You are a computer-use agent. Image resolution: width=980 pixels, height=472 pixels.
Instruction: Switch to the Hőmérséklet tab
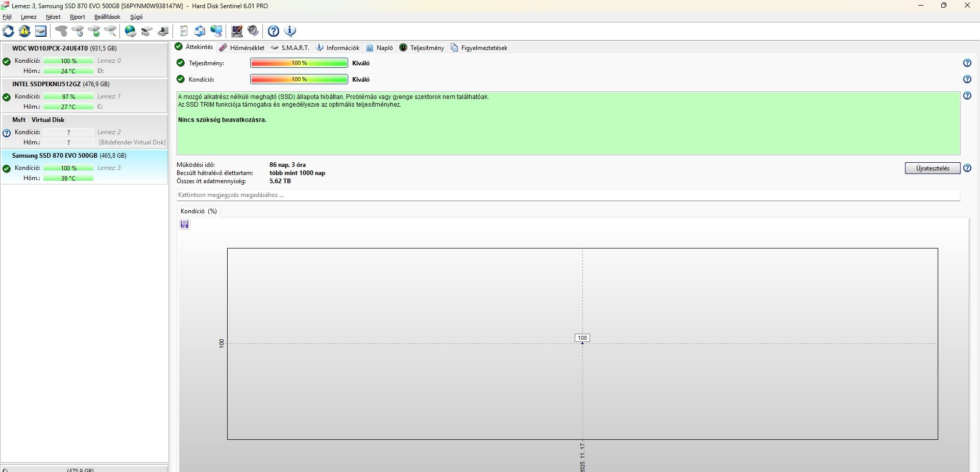click(x=242, y=47)
